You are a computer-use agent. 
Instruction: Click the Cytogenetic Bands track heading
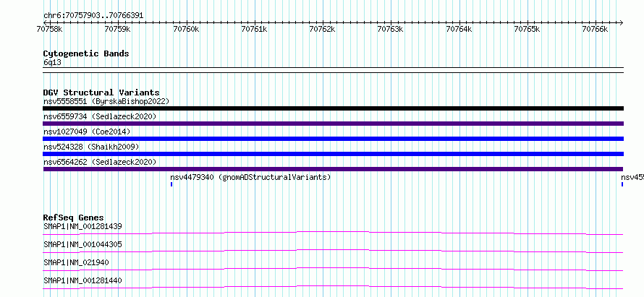coord(86,53)
